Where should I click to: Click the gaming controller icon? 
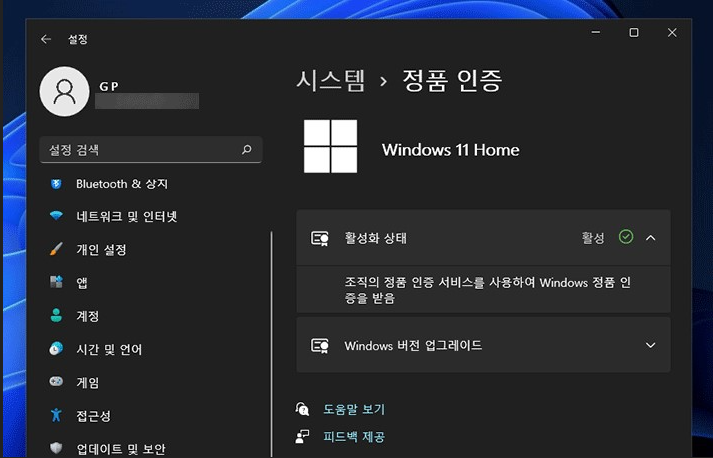coord(56,381)
